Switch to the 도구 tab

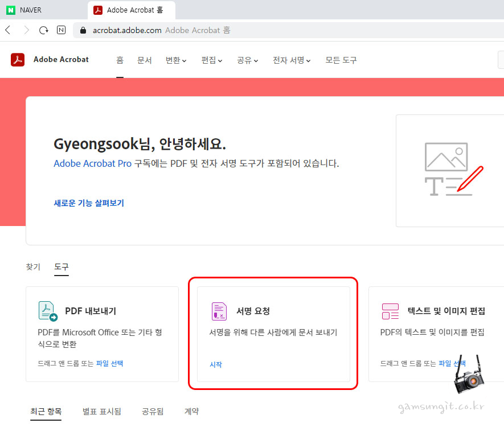click(x=61, y=266)
